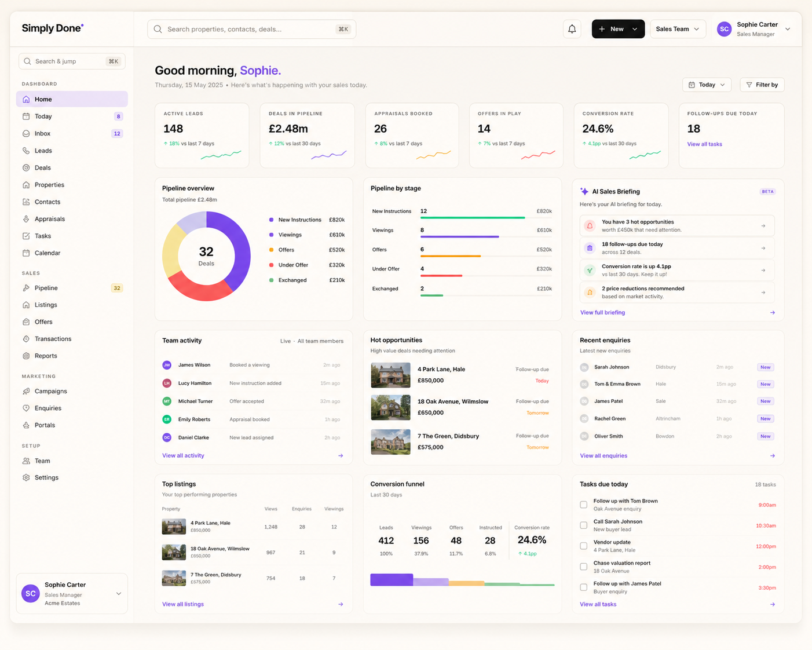Expand the Sales Team dropdown

[678, 29]
